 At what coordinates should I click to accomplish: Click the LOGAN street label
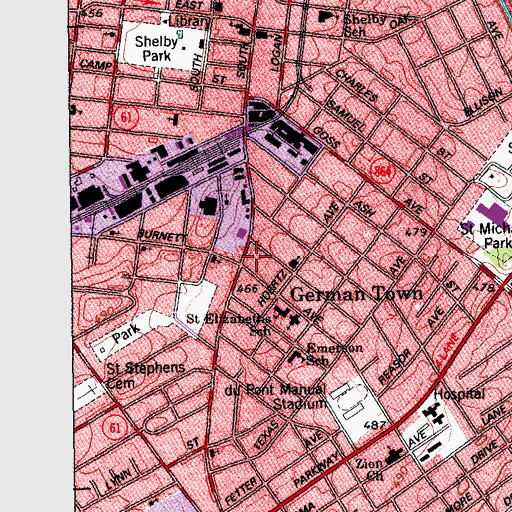pos(276,52)
